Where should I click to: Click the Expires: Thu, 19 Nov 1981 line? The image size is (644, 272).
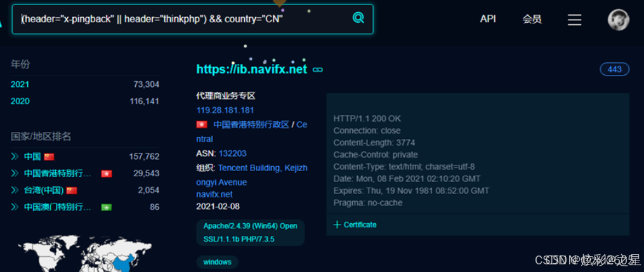411,191
